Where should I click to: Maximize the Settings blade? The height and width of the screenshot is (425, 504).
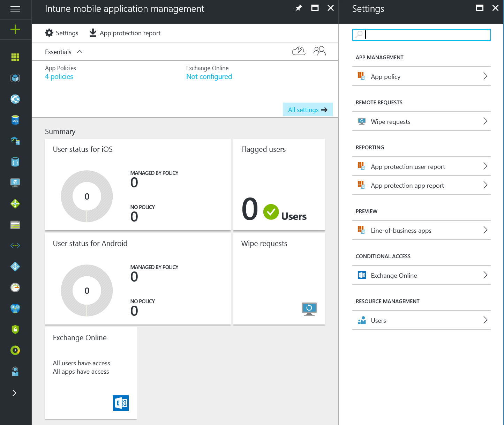tap(480, 8)
